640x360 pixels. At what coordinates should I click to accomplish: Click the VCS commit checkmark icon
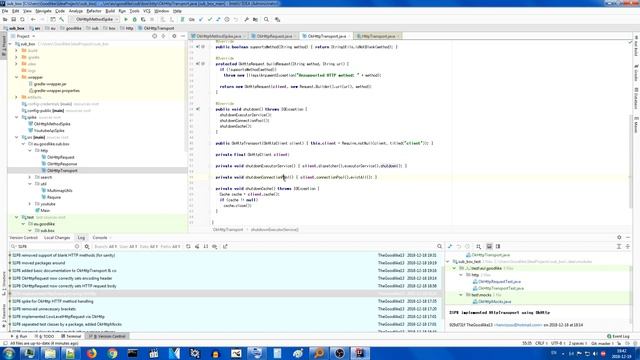coord(209,19)
